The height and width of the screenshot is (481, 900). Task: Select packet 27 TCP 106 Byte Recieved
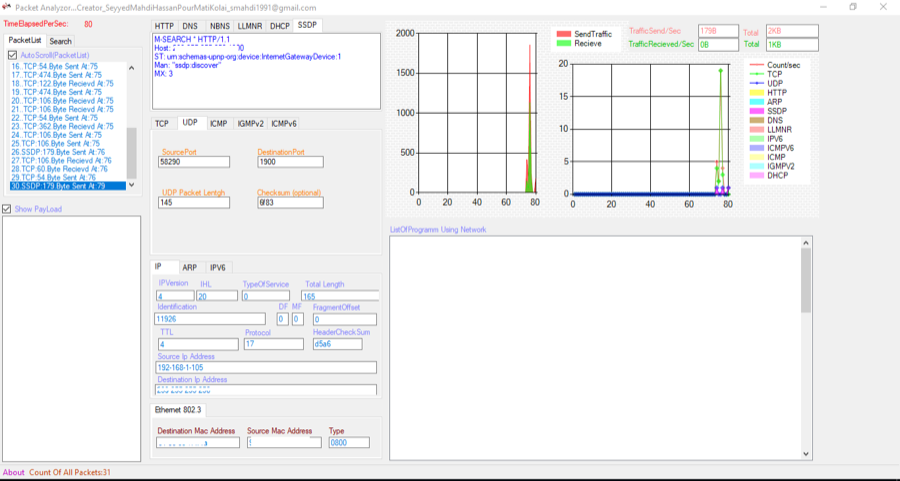(68, 161)
